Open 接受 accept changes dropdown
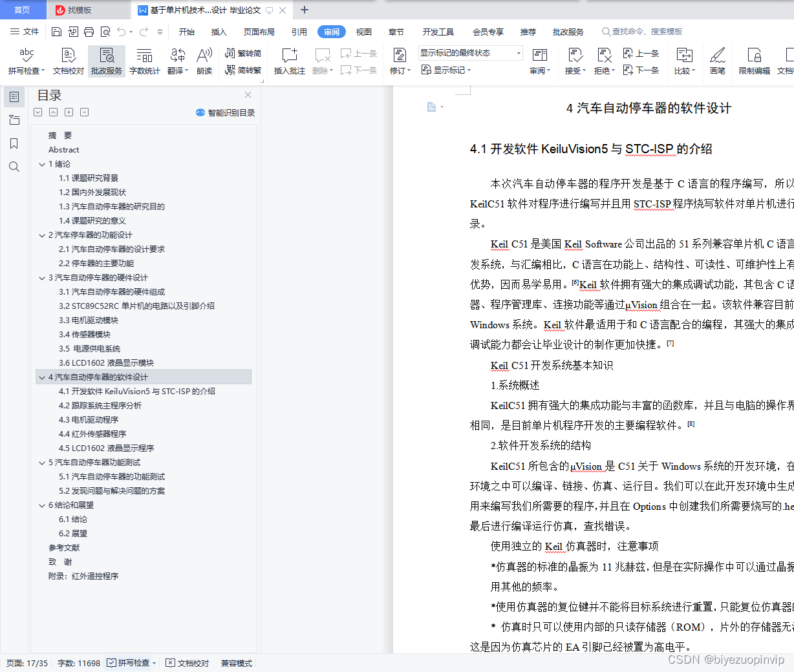 [575, 70]
